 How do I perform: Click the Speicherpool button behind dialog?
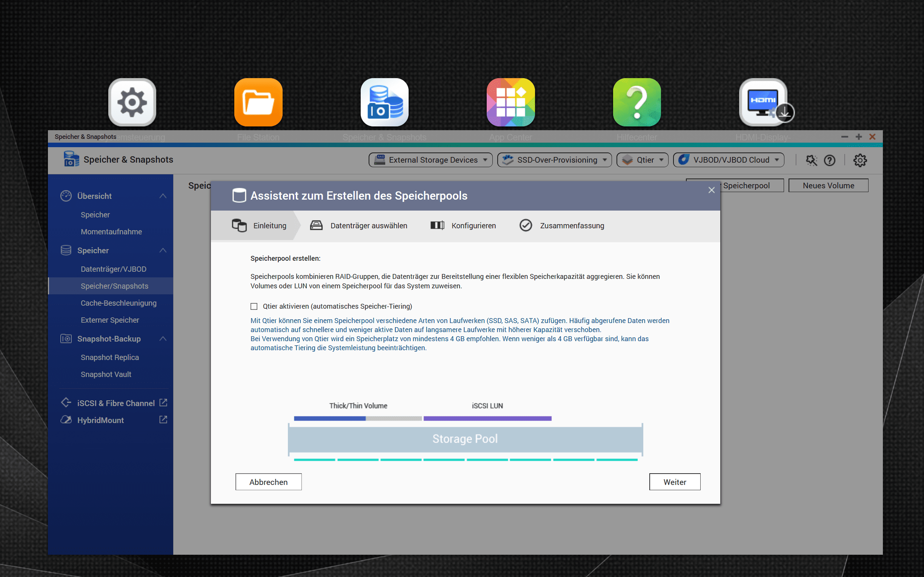click(752, 185)
